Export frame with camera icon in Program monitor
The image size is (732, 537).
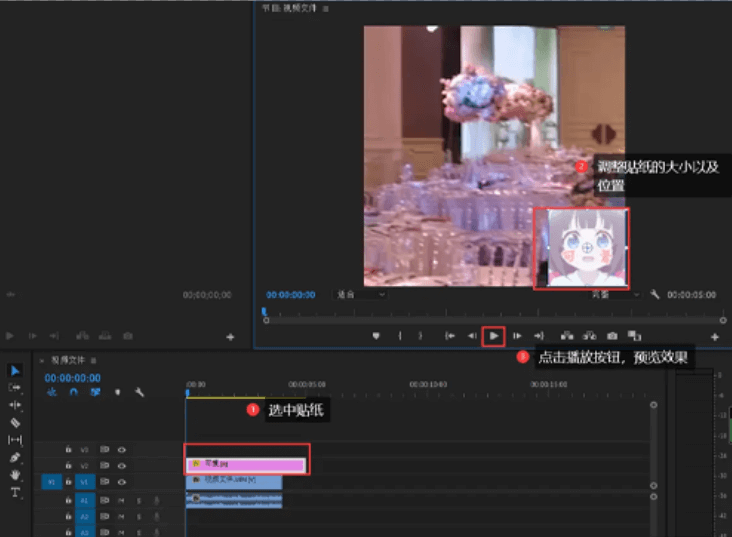click(611, 336)
